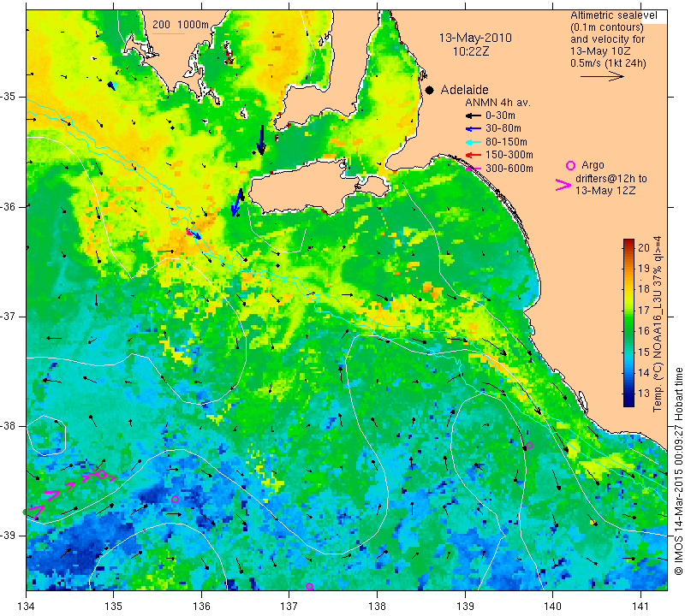Click the Argo float marker at bottom near 137.2E
The width and height of the screenshot is (685, 616).
[309, 586]
